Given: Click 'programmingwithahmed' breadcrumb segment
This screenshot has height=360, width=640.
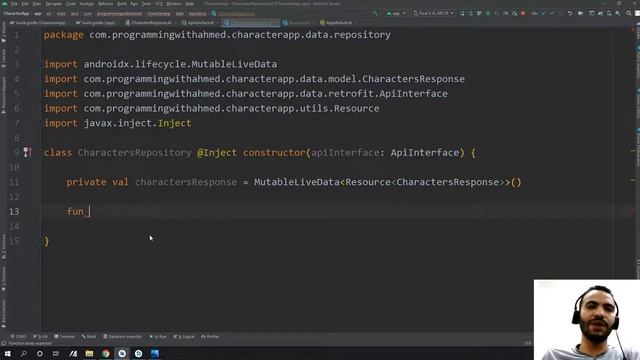Looking at the screenshot, I should (119, 14).
